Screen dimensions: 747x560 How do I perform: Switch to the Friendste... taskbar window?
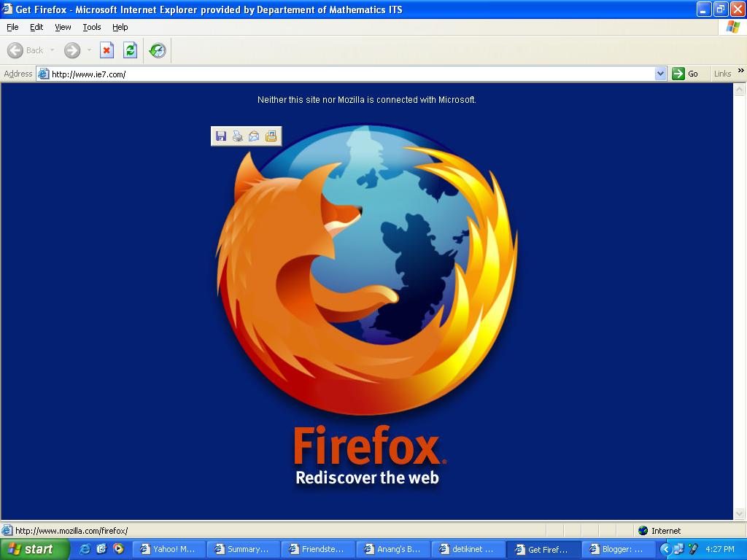click(x=319, y=550)
